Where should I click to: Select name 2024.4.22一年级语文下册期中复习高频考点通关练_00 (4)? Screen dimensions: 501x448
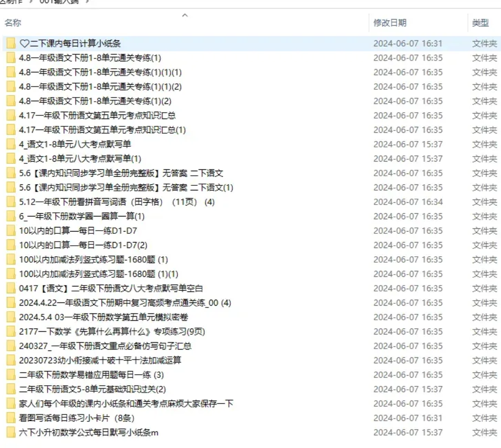click(125, 303)
